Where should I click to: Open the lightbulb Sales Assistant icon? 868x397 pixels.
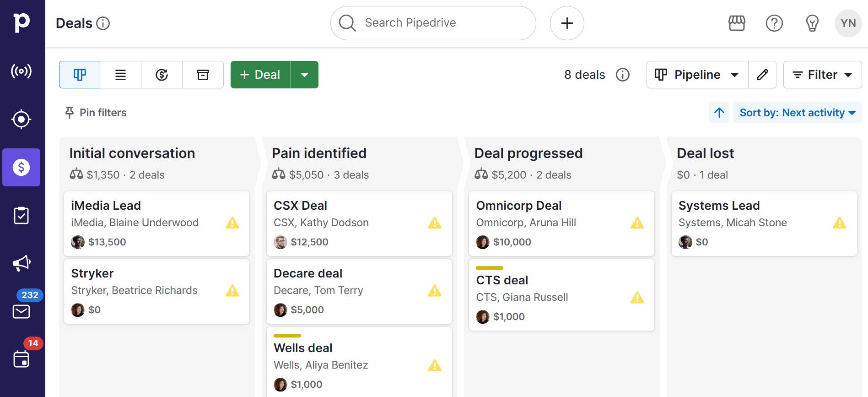pos(812,23)
